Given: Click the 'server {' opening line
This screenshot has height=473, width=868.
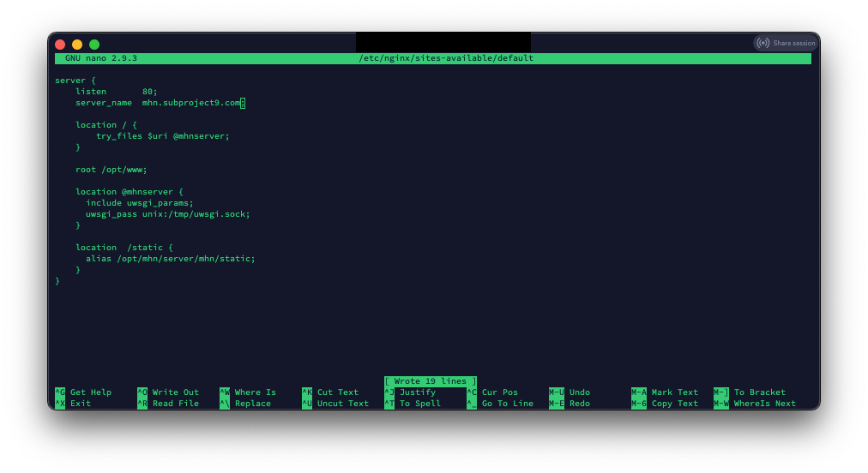Looking at the screenshot, I should click(x=75, y=81).
